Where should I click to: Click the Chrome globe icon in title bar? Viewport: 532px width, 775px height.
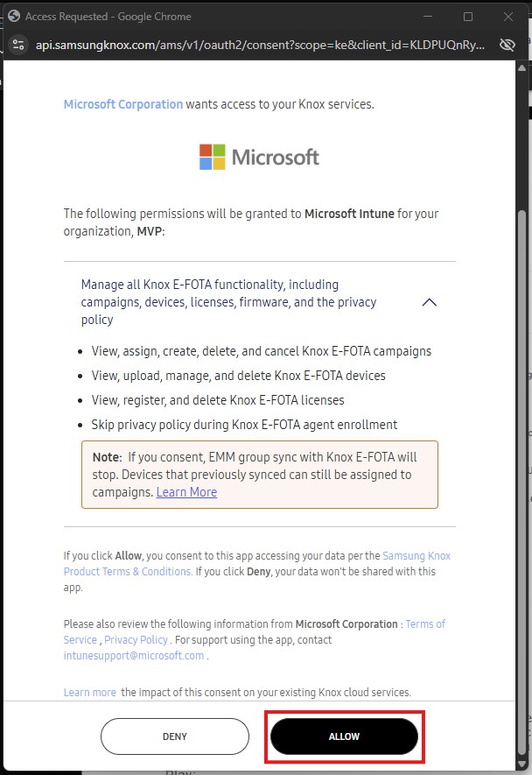pyautogui.click(x=14, y=17)
